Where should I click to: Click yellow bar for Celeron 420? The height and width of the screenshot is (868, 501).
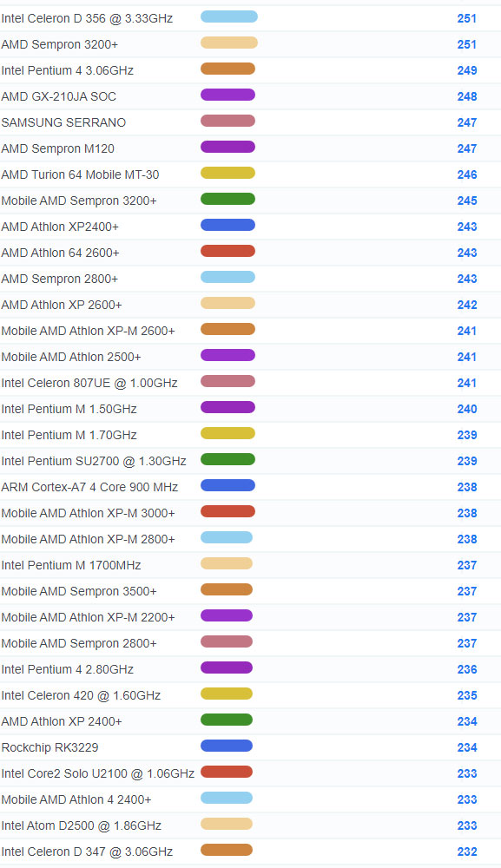227,693
